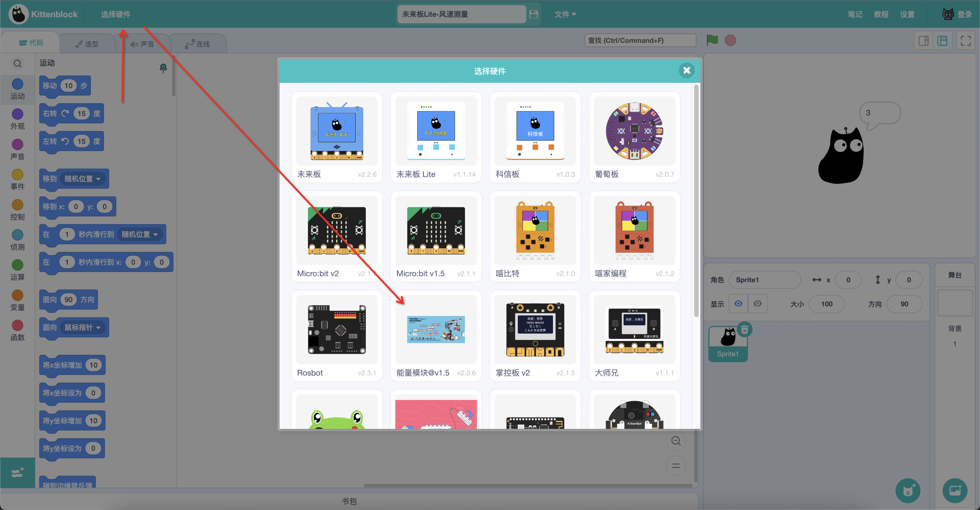This screenshot has height=510, width=980.
Task: Switch to large stage layout icon
Action: coord(942,41)
